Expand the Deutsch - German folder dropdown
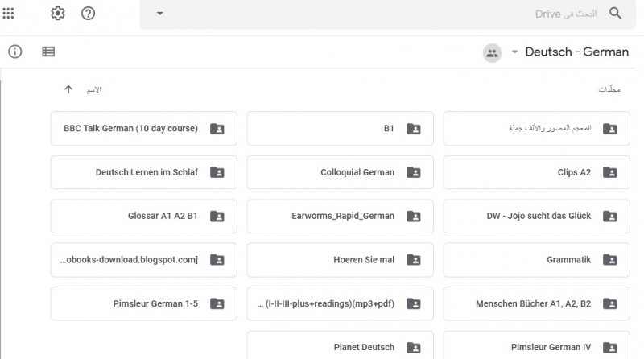Viewport: 644px width, 359px height. click(x=514, y=52)
